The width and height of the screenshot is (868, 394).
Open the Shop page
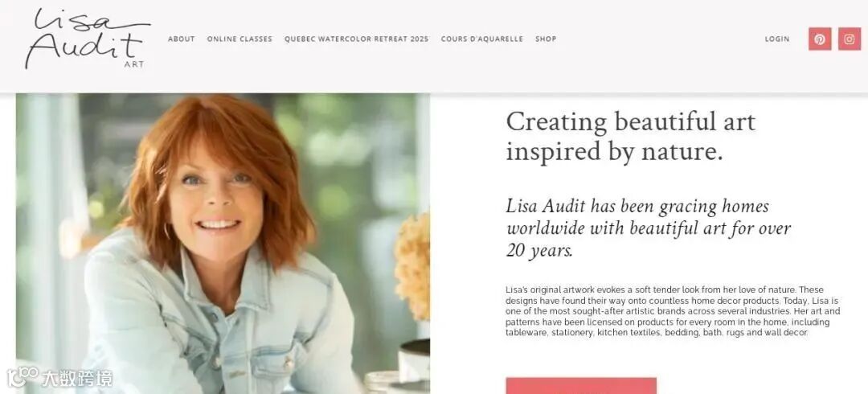(x=546, y=39)
